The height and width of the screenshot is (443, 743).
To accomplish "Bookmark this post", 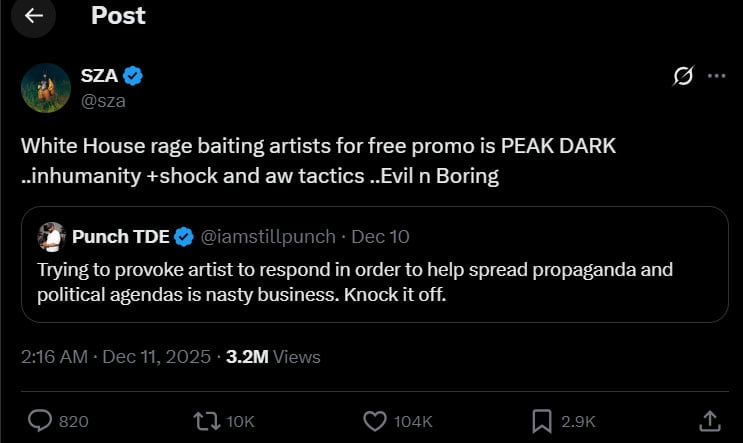I will click(543, 421).
